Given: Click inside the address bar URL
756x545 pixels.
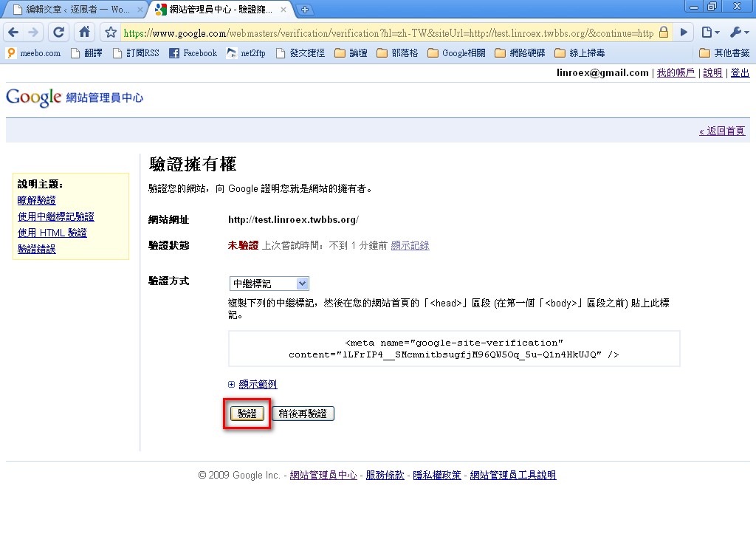Looking at the screenshot, I should [388, 32].
